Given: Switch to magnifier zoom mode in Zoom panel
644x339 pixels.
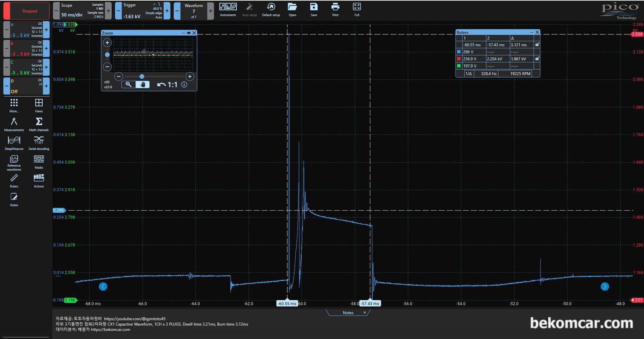Looking at the screenshot, I should 129,84.
